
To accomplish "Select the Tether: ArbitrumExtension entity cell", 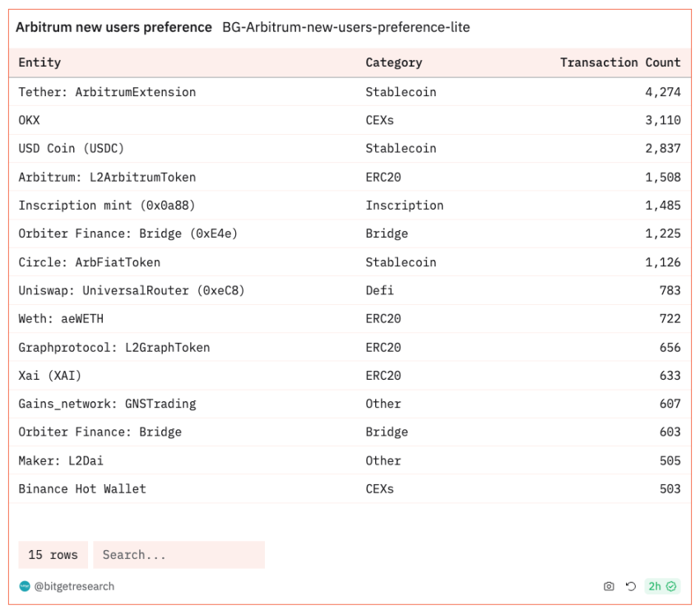I will coord(107,92).
